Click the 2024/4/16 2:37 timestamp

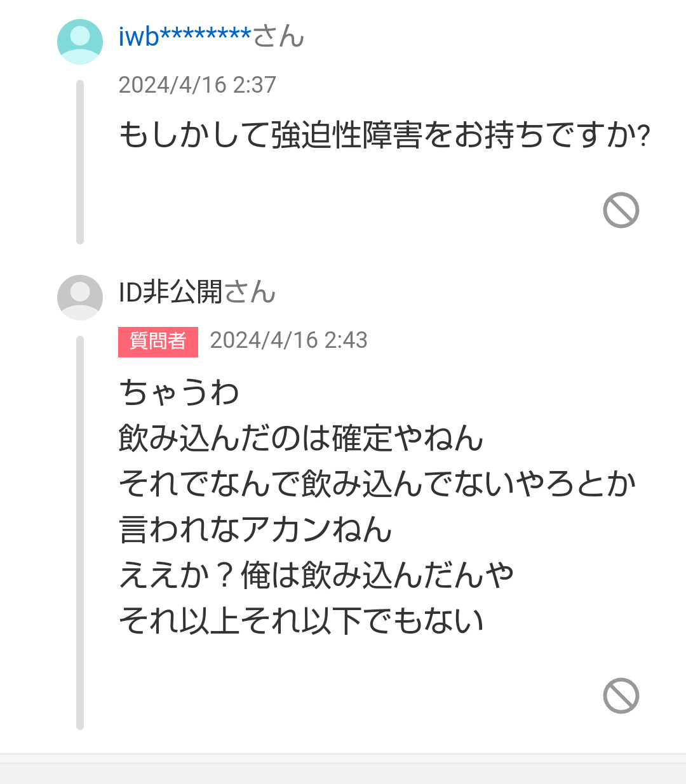click(198, 85)
